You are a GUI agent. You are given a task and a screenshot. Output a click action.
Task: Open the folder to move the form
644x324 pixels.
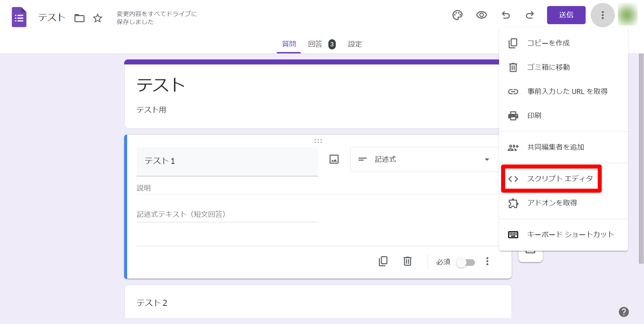(79, 18)
